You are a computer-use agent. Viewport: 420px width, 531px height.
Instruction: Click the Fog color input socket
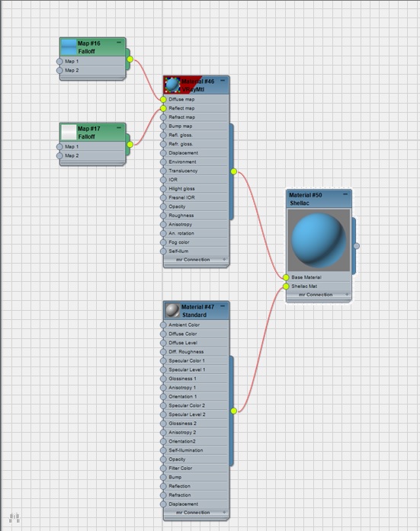click(x=163, y=242)
